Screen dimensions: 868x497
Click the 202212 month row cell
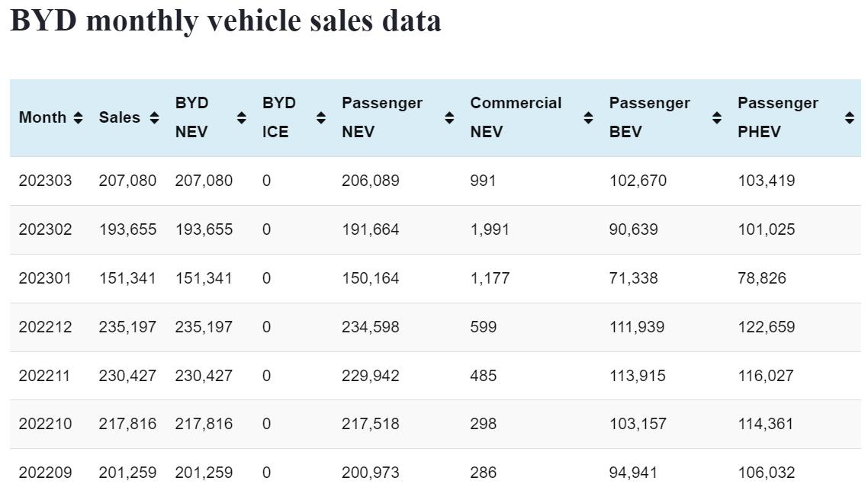tap(46, 327)
